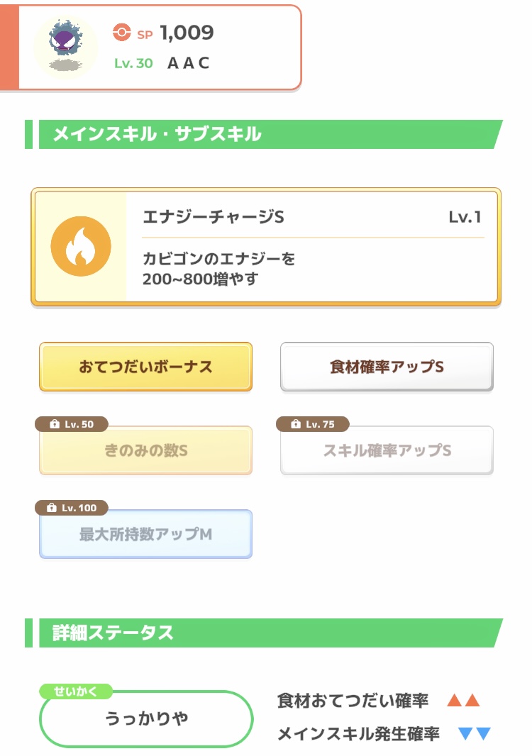This screenshot has height=756, width=532.
Task: Tap the lock icon on Lv. 75 badge
Action: point(296,424)
